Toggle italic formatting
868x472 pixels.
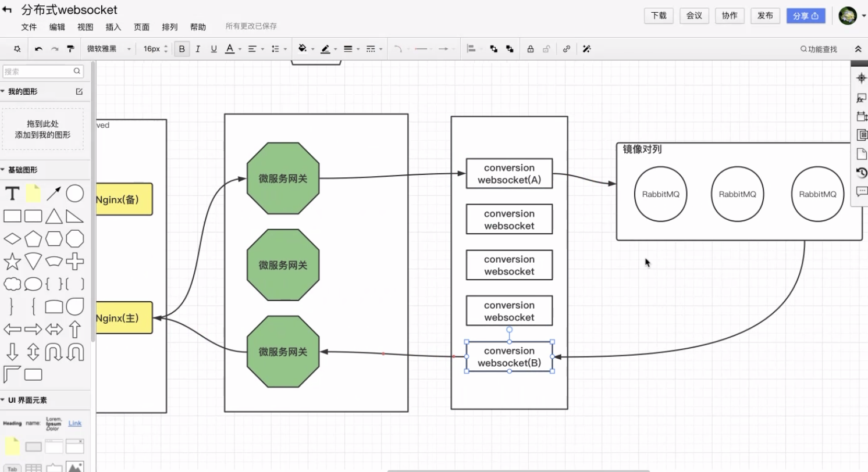click(198, 49)
